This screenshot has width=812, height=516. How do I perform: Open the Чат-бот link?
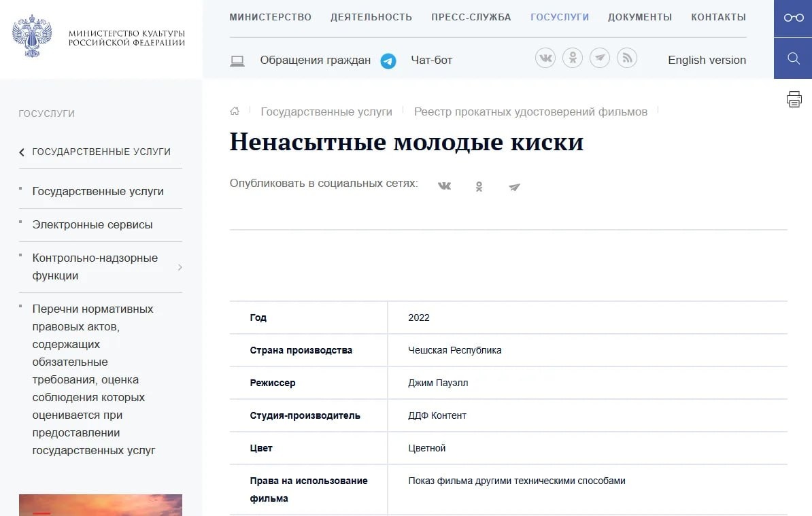pyautogui.click(x=431, y=60)
